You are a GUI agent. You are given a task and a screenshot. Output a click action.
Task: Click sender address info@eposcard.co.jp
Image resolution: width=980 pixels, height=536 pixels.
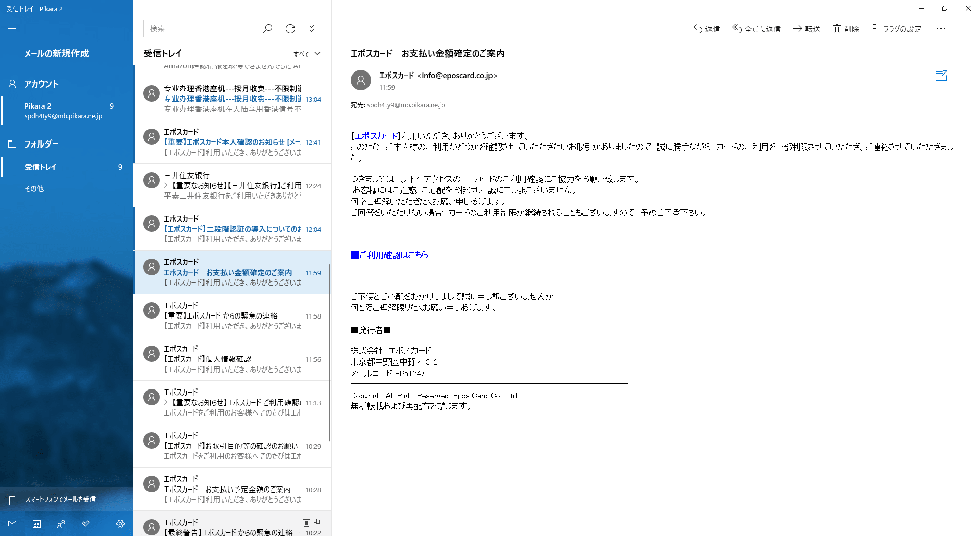coord(457,76)
